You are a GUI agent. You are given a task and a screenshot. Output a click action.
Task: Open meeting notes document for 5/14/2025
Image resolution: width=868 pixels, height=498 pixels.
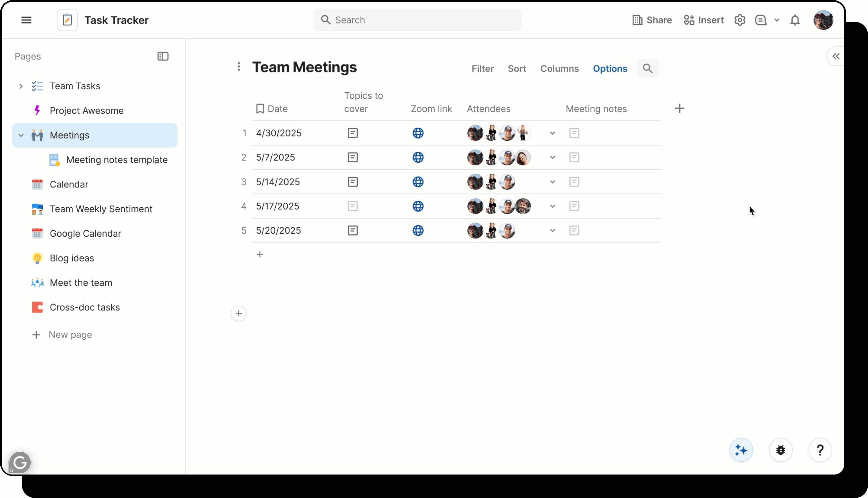pos(574,182)
